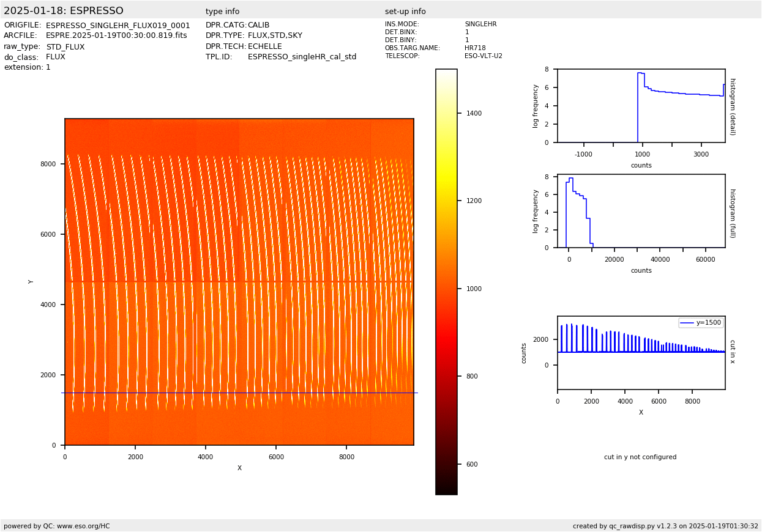The height and width of the screenshot is (532, 762).
Task: Click the raw_type value STD_FLUX
Action: (x=65, y=47)
